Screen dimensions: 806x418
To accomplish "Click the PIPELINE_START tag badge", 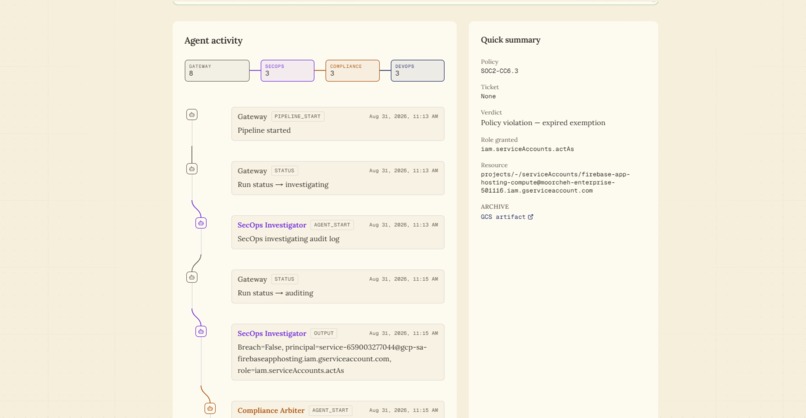I will [x=298, y=117].
